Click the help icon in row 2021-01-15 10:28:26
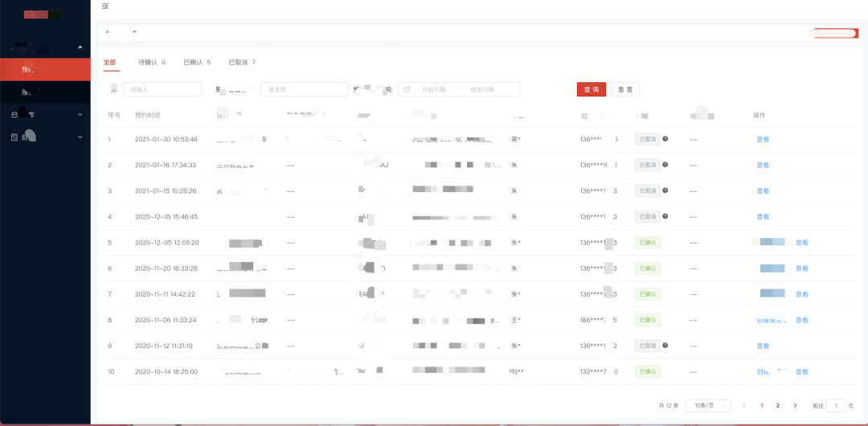The width and height of the screenshot is (868, 426). click(x=665, y=190)
